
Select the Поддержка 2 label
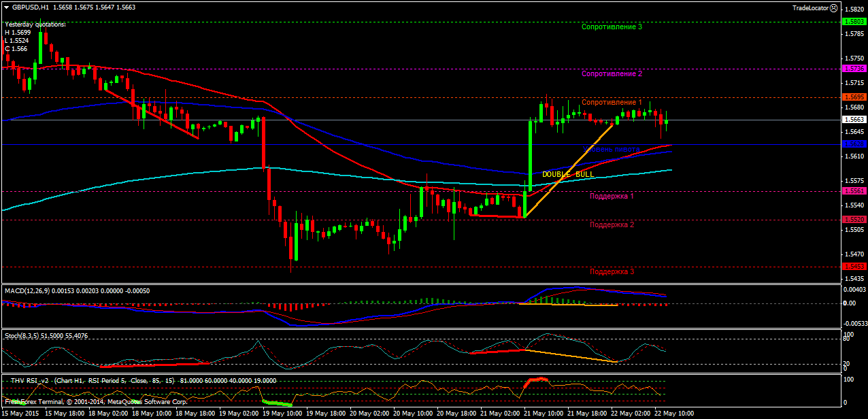[x=612, y=224]
